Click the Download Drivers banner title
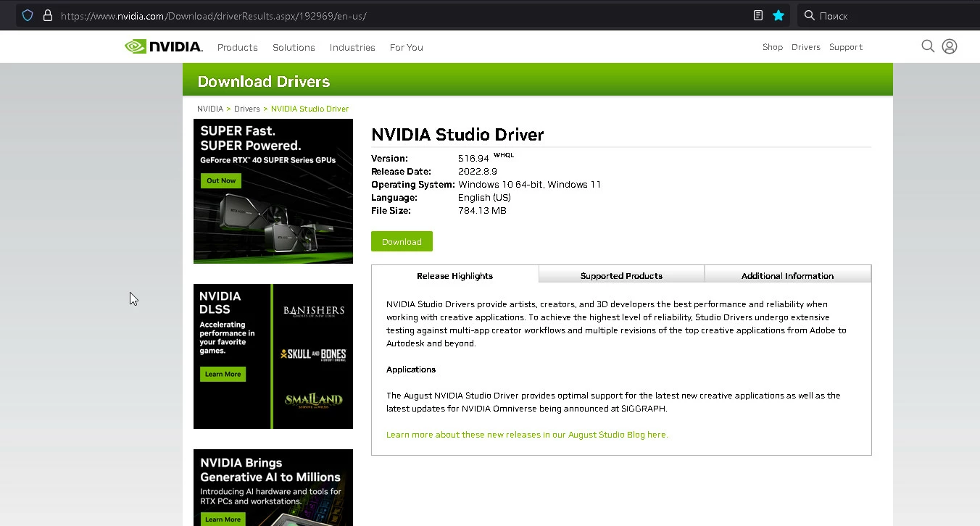Image resolution: width=980 pixels, height=526 pixels. (x=264, y=81)
